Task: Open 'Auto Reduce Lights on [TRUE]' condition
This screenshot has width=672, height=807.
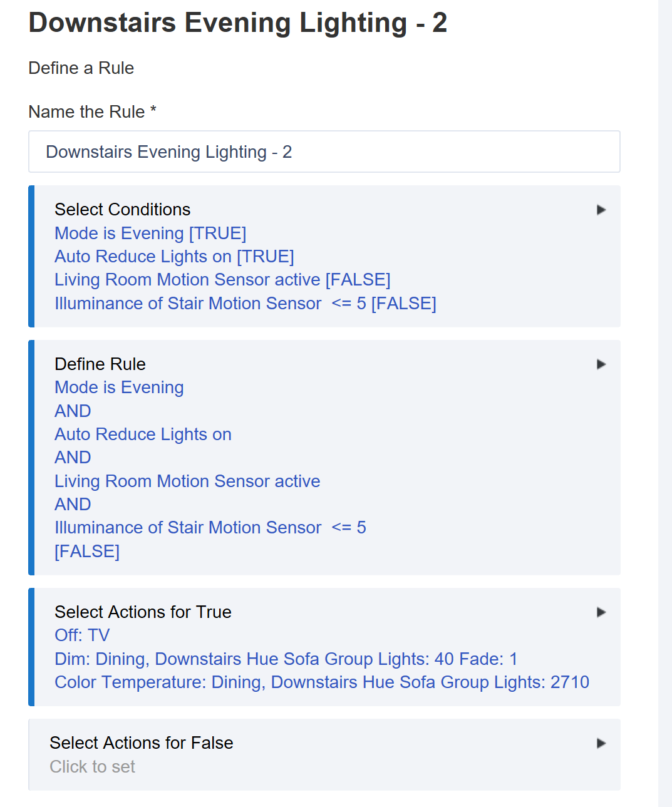Action: point(174,257)
